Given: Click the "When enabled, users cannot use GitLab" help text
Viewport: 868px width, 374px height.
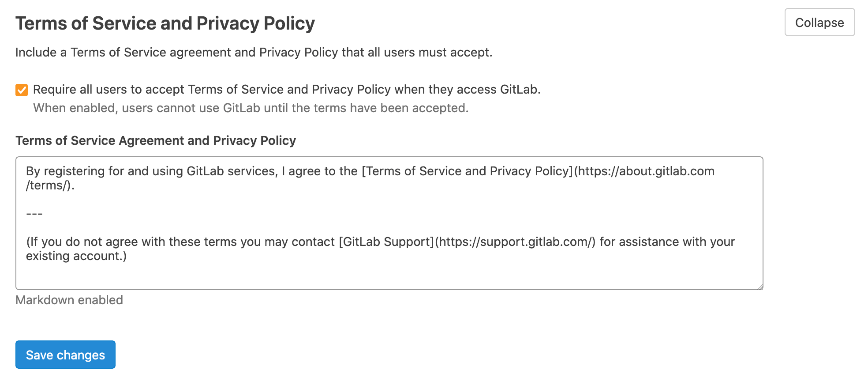Looking at the screenshot, I should [251, 108].
